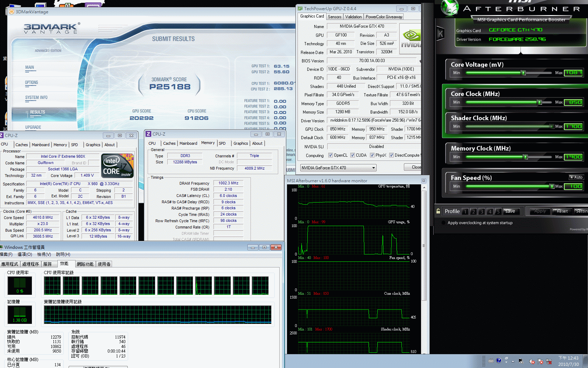Click the MSI dragon logo in Afterburner
588x368 pixels.
(450, 8)
